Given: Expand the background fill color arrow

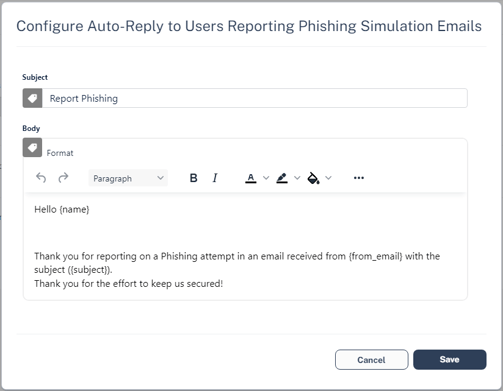Looking at the screenshot, I should click(328, 178).
